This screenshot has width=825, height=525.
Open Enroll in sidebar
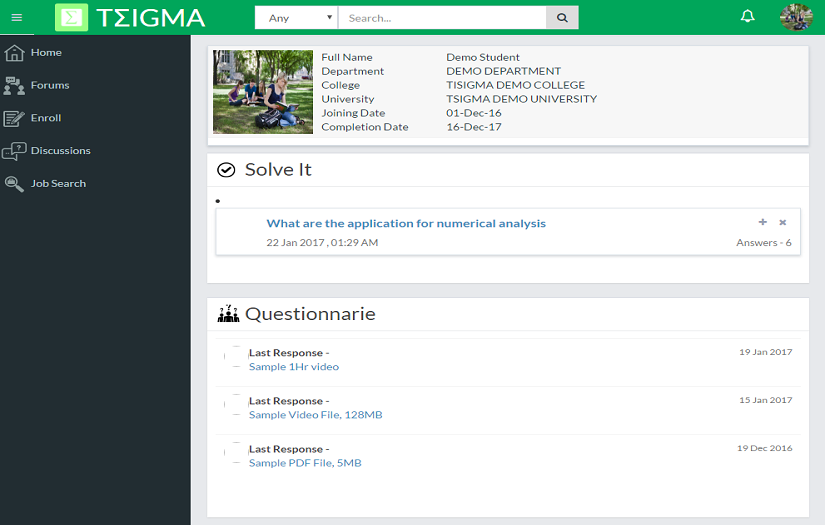pos(46,118)
